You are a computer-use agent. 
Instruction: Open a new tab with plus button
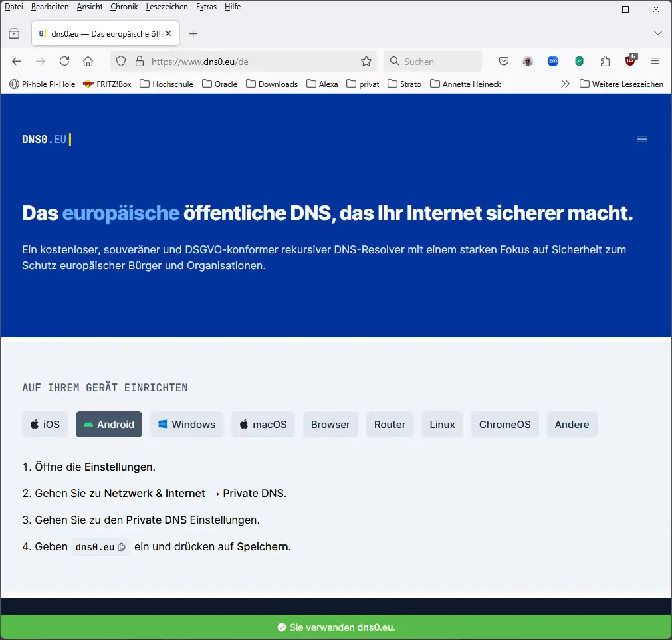193,33
